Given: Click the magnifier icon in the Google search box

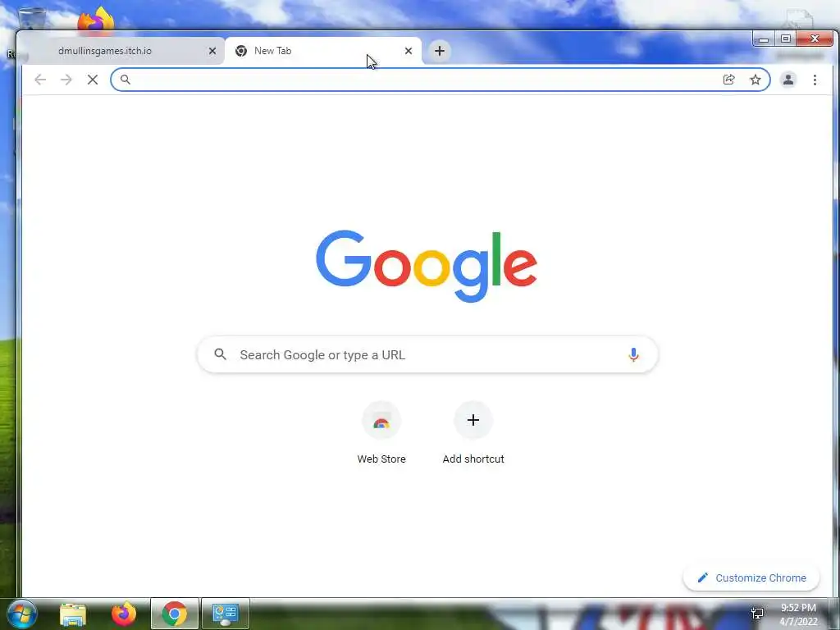Looking at the screenshot, I should click(220, 354).
